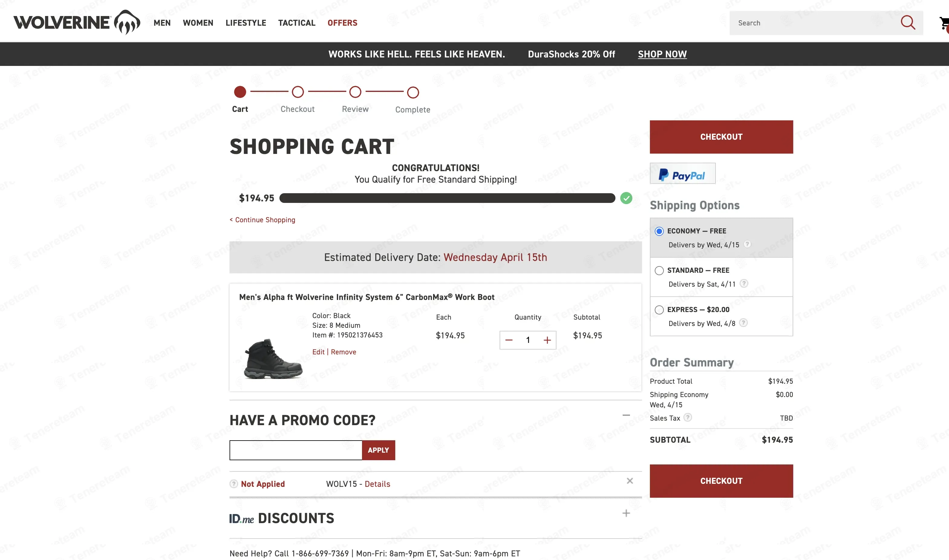This screenshot has height=560, width=949.
Task: Open the Lifestyle menu
Action: tap(246, 23)
